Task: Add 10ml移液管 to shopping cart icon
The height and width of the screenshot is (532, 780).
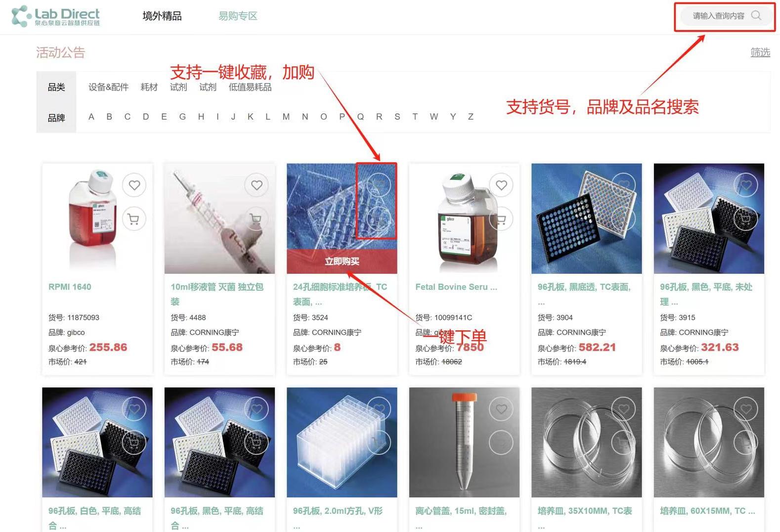Action: point(256,219)
